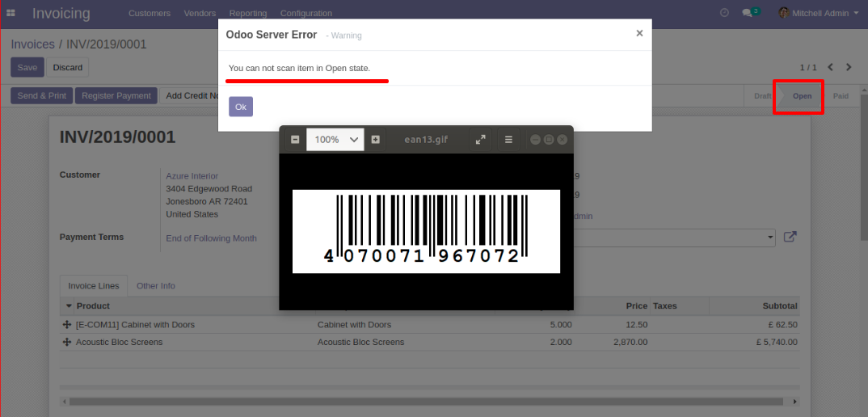
Task: Open the Mitchell Admin user menu
Action: (818, 13)
